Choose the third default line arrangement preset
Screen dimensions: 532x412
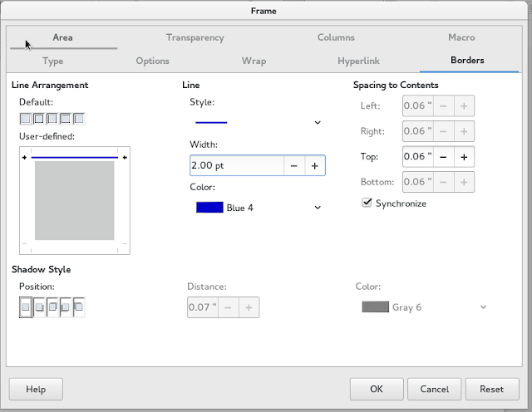[x=52, y=119]
